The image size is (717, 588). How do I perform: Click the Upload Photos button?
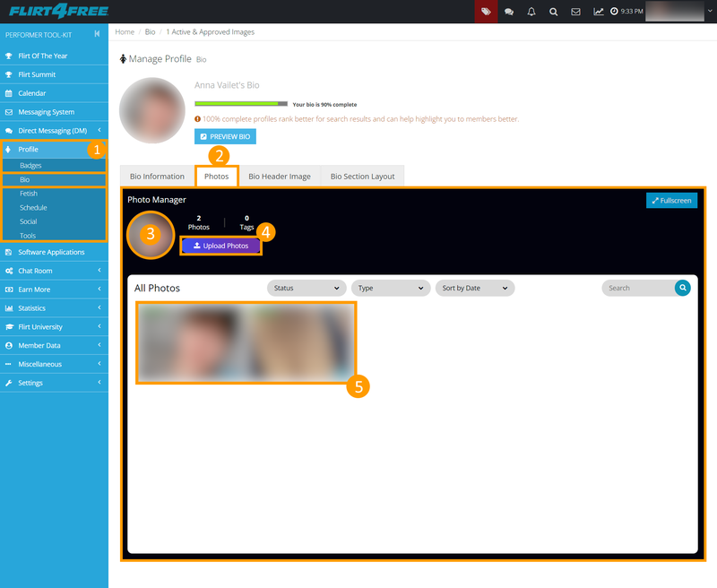tap(220, 245)
